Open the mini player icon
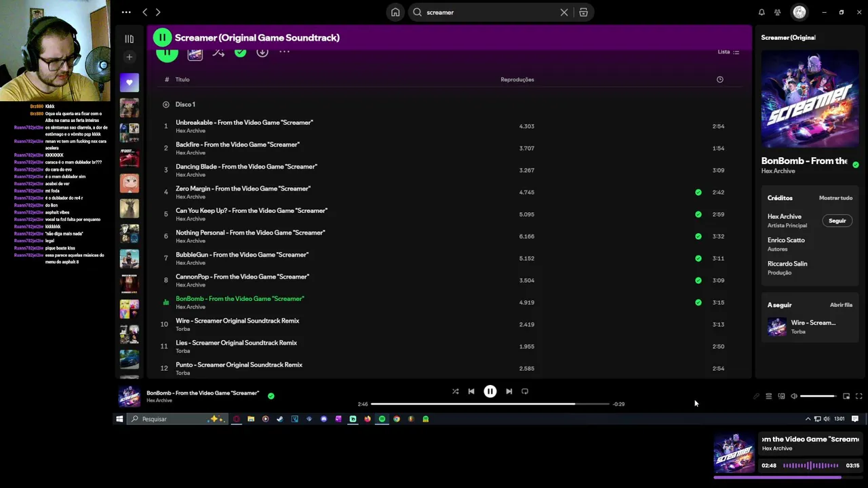The height and width of the screenshot is (488, 868). tap(846, 396)
